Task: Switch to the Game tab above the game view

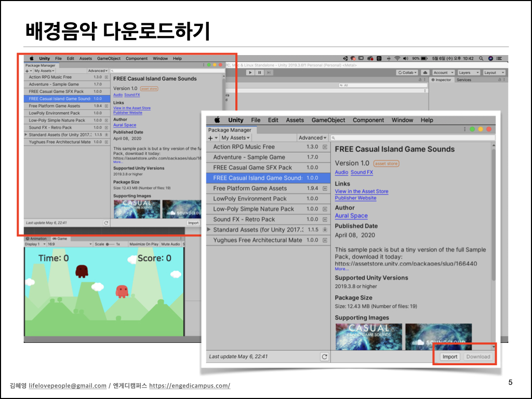Action: pyautogui.click(x=60, y=238)
